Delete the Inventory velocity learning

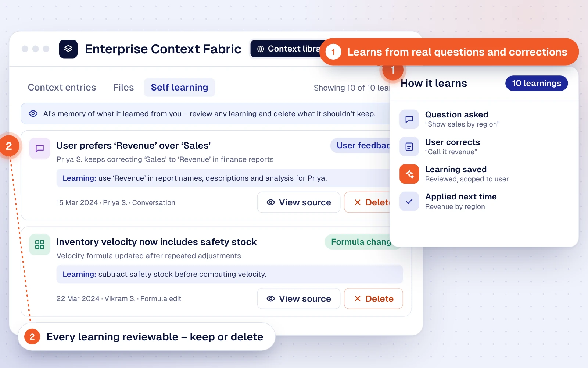coord(373,299)
